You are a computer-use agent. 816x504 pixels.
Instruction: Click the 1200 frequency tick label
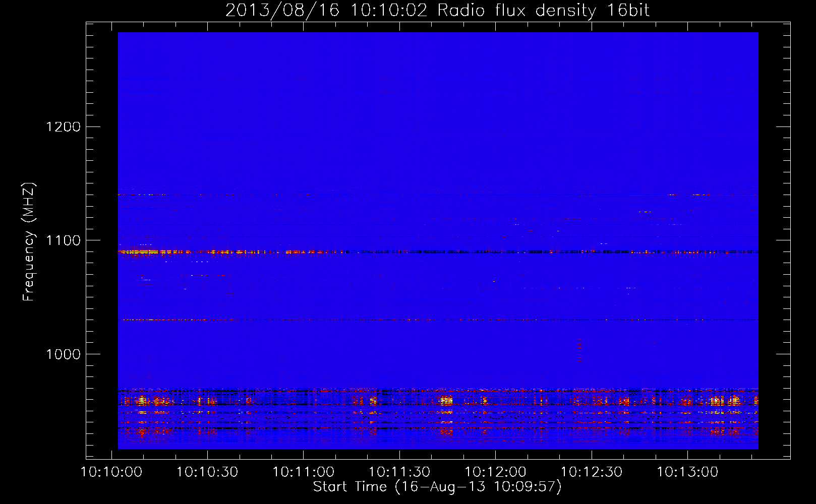tap(63, 127)
